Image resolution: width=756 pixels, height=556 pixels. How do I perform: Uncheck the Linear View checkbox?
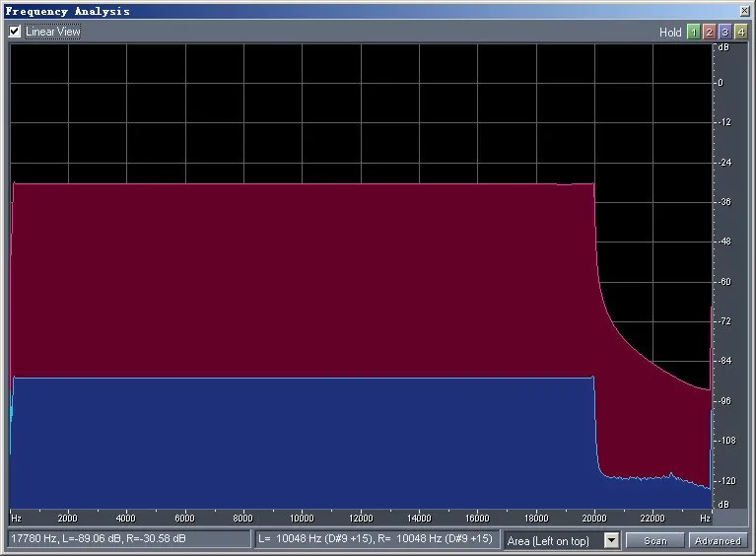point(15,32)
